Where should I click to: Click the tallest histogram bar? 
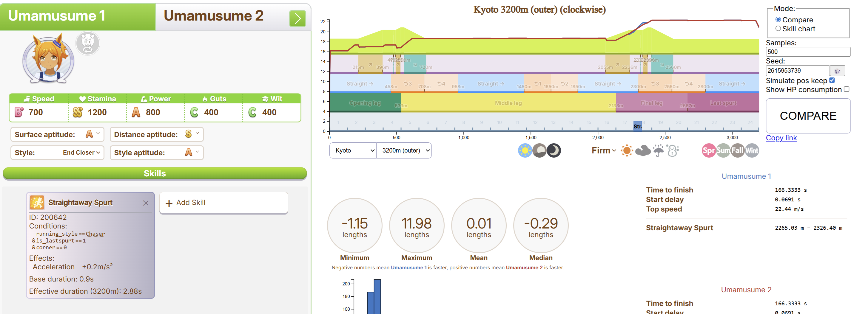377,296
